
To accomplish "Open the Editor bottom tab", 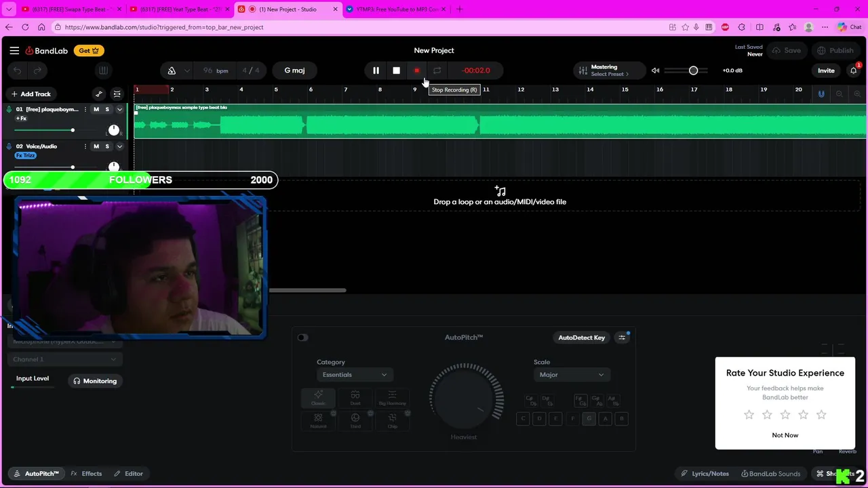I will click(x=128, y=474).
